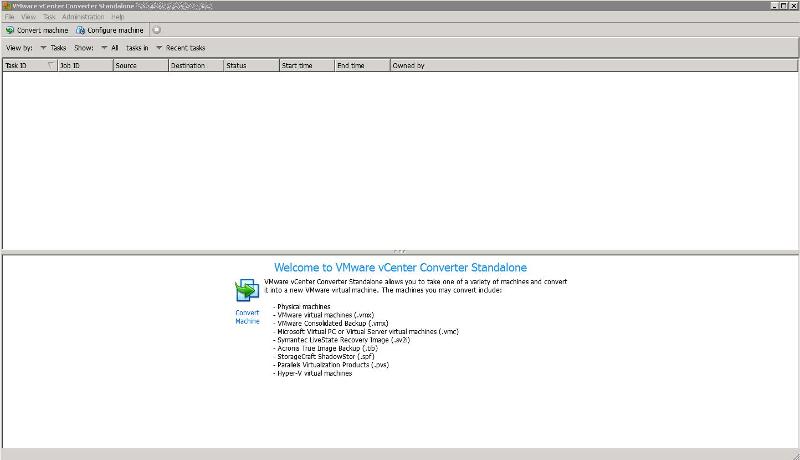
Task: Close the Converter window
Action: [x=793, y=6]
